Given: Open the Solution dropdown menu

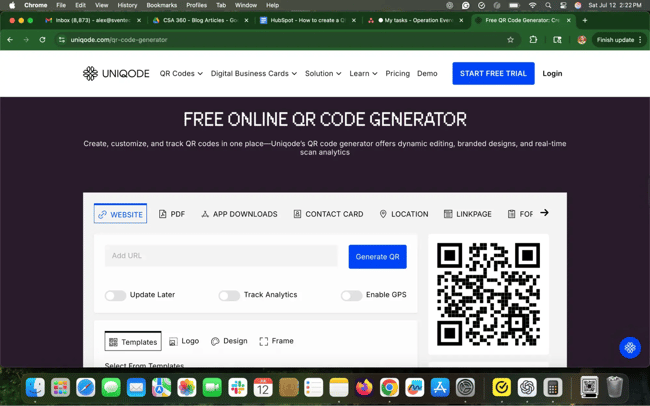Looking at the screenshot, I should pyautogui.click(x=323, y=73).
